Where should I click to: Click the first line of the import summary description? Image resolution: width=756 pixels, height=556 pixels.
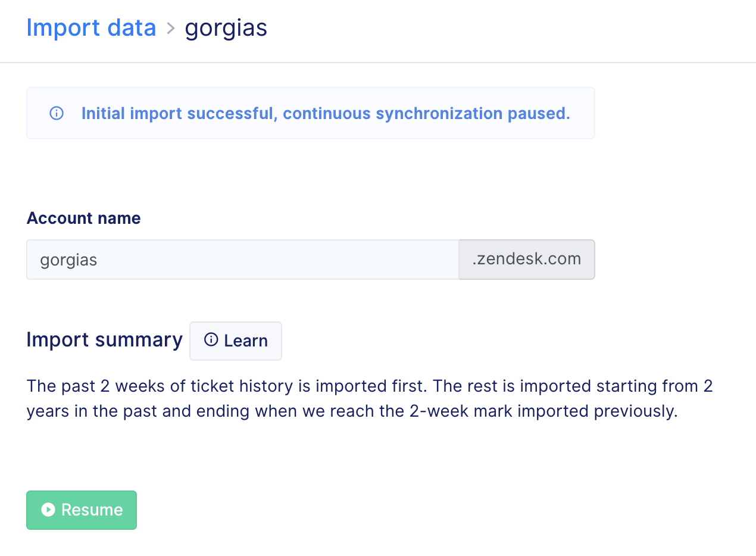point(369,386)
